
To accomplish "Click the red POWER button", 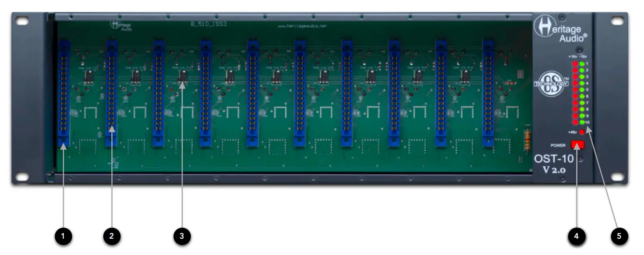I will [578, 145].
